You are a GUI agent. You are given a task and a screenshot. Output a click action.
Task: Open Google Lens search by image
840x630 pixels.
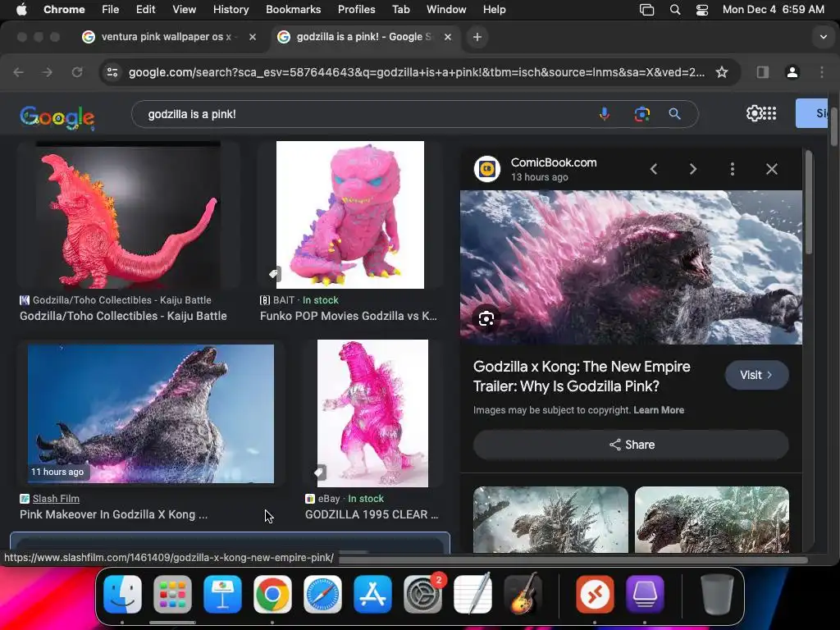tap(641, 113)
